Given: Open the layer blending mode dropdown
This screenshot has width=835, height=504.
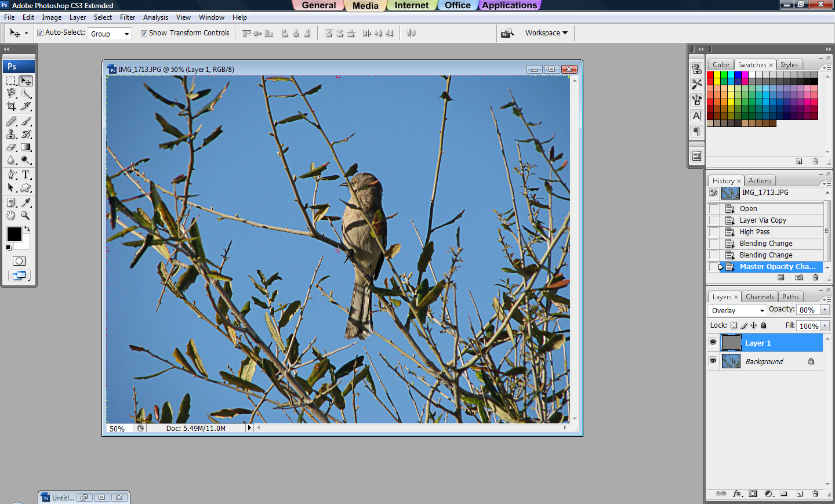Looking at the screenshot, I should 736,310.
